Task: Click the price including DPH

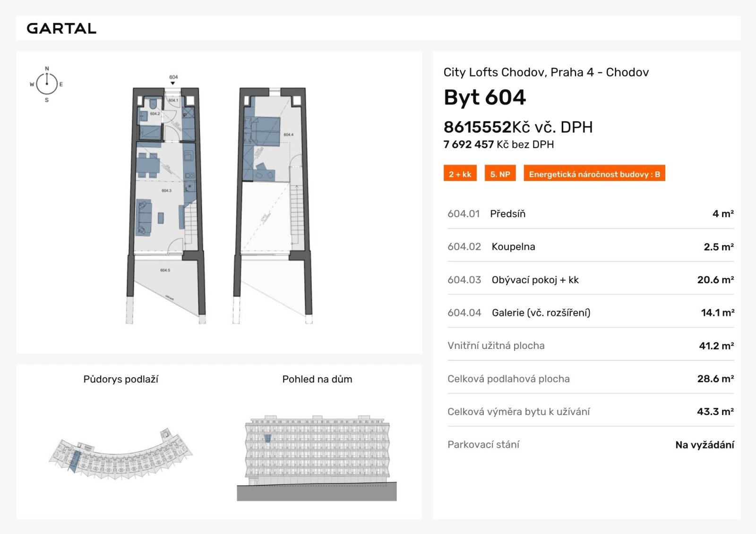Action: tap(517, 127)
